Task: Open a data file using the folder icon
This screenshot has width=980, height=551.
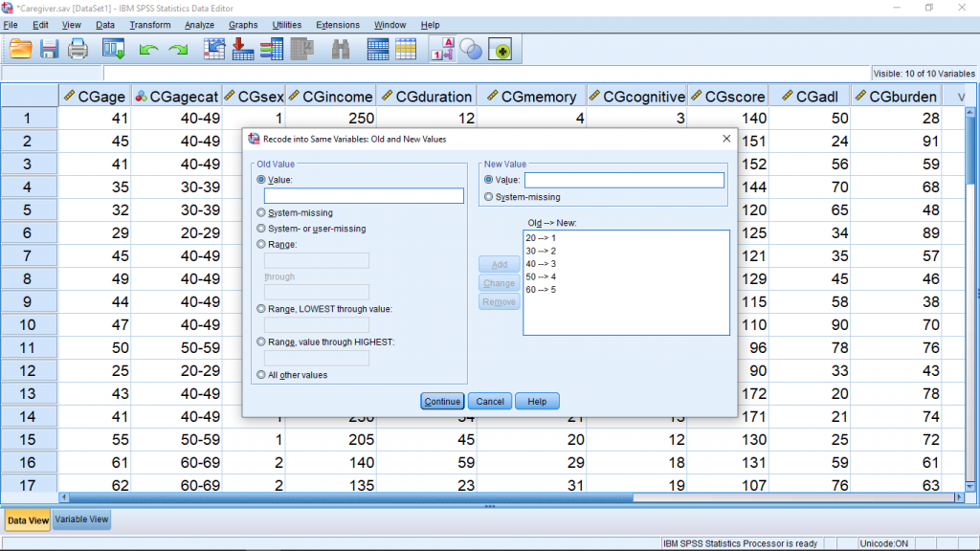Action: coord(19,49)
